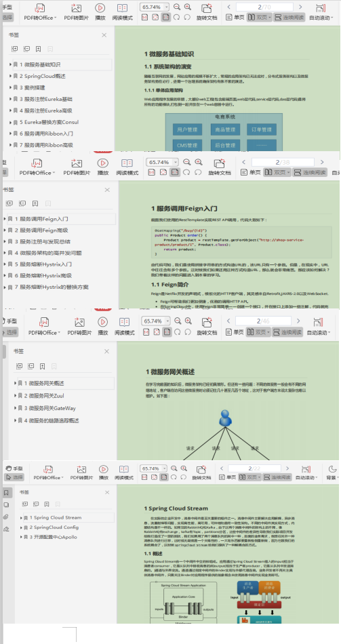The image size is (341, 644).
Task: Click 自动滚动 in the 2/22 window
Action: [x=306, y=472]
